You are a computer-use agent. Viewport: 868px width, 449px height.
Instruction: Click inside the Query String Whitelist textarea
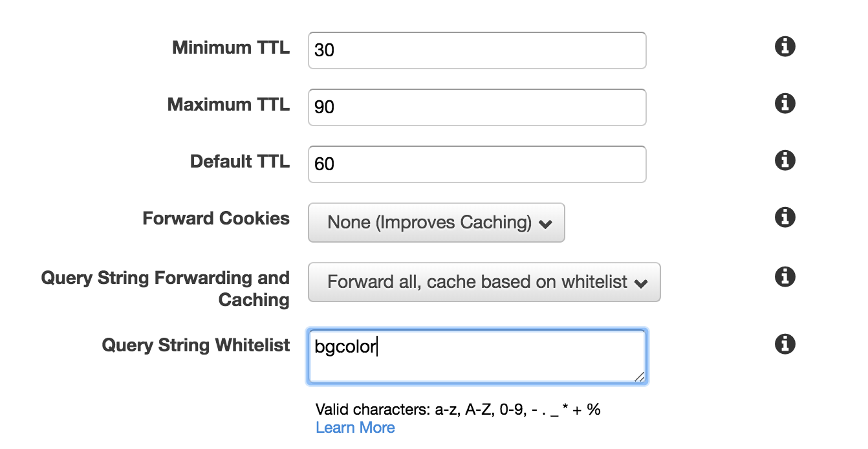477,356
